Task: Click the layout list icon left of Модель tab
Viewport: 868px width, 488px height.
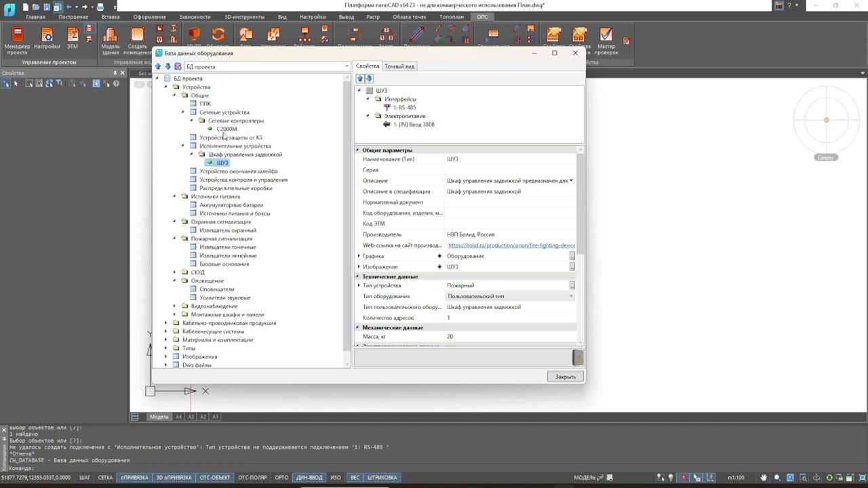Action: coord(135,417)
